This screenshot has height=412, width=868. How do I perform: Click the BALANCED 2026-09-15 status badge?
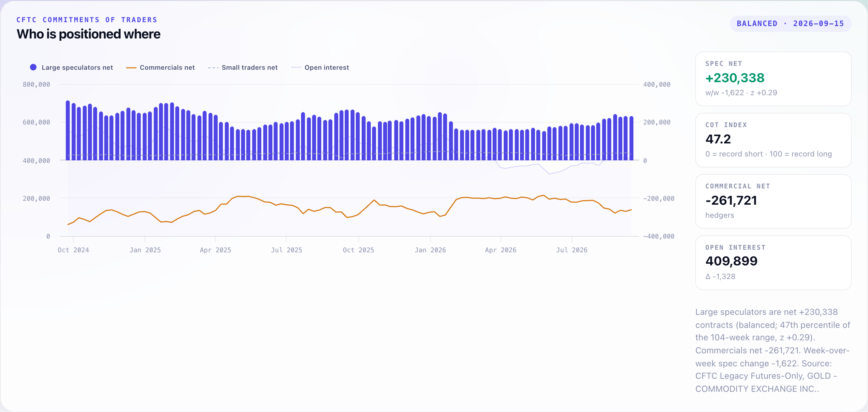(x=790, y=23)
